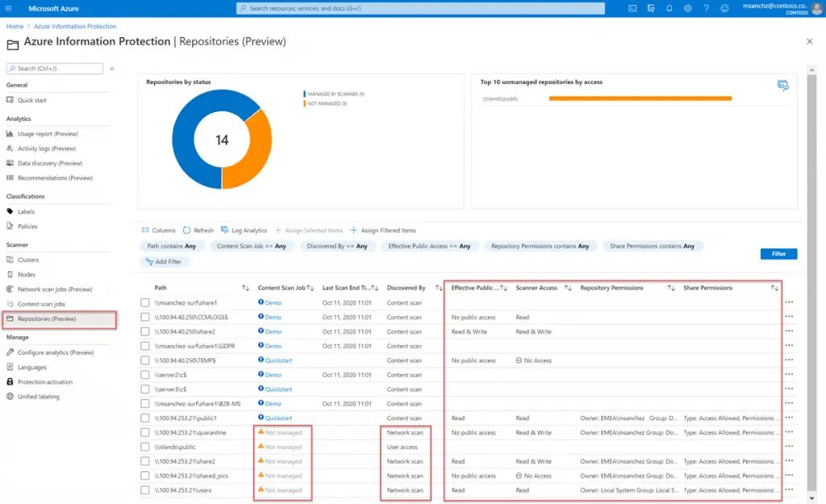
Task: Click inside the sidebar Search field
Action: tap(53, 69)
